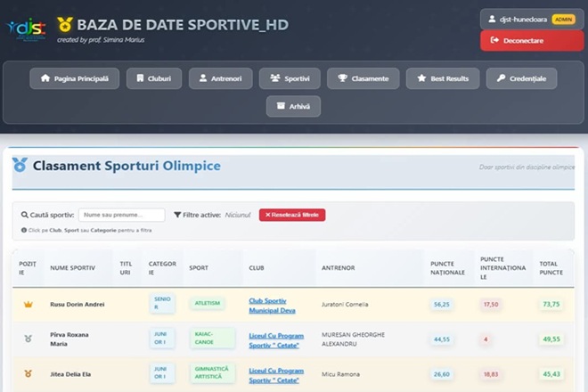Open the Antrenori page
The image size is (588, 392).
tap(221, 78)
